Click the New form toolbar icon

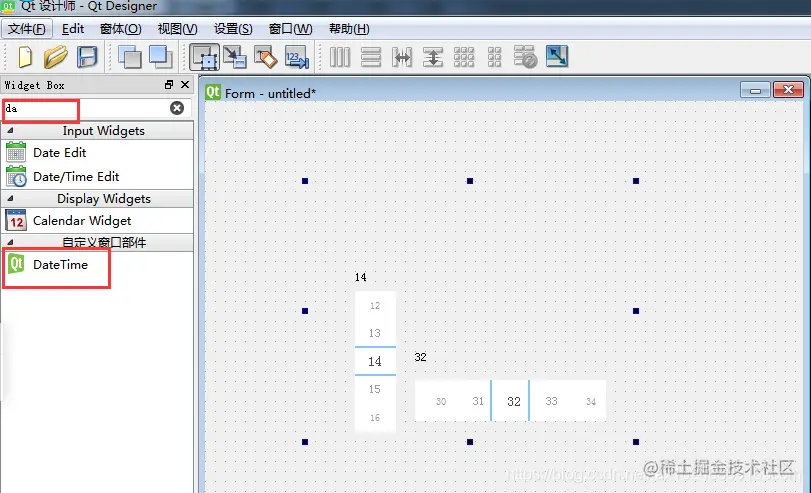point(24,57)
